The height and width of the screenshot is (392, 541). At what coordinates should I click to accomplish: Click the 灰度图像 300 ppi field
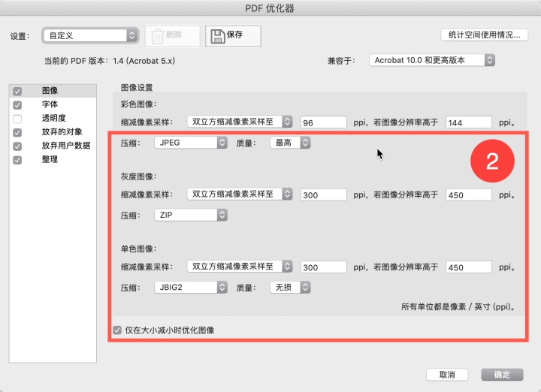tap(324, 195)
